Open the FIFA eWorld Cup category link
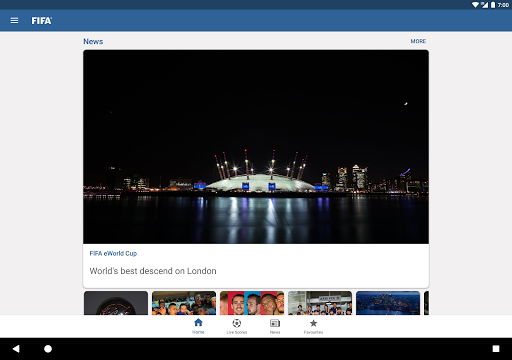This screenshot has height=360, width=512. (x=113, y=254)
